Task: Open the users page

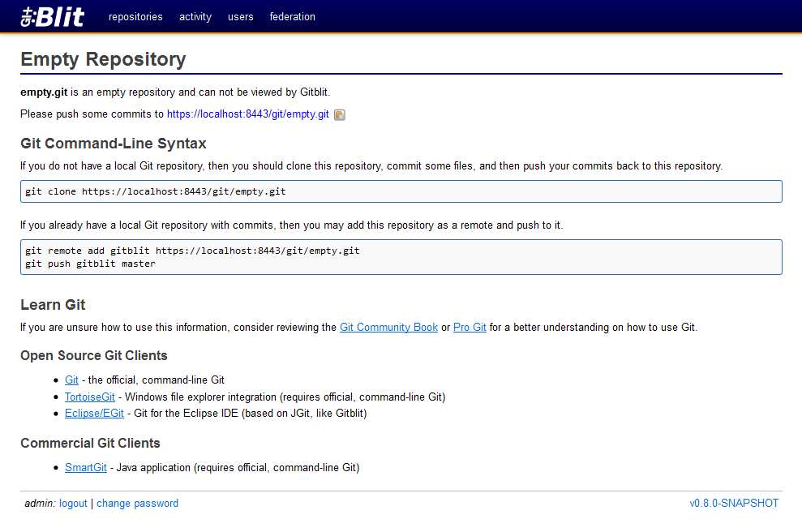Action: [x=240, y=17]
